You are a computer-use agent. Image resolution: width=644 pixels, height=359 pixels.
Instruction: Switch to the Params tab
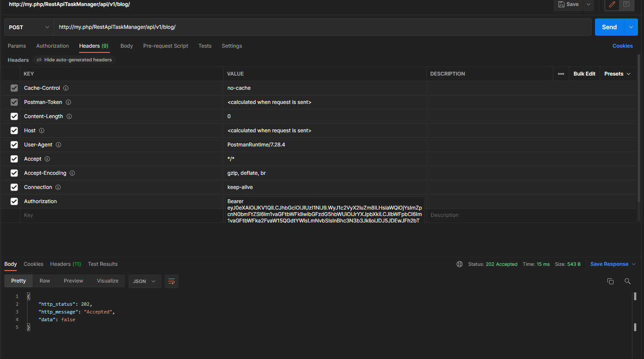coord(17,46)
